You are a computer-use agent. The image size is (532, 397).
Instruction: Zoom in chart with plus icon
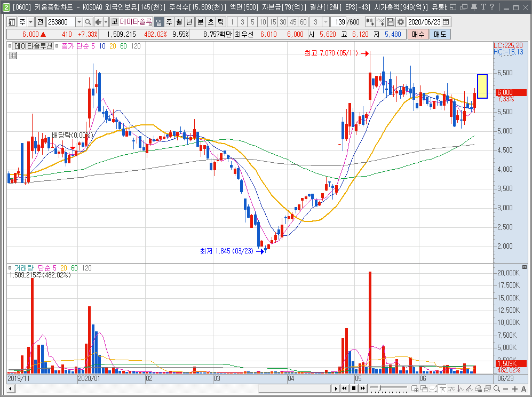click(515, 389)
